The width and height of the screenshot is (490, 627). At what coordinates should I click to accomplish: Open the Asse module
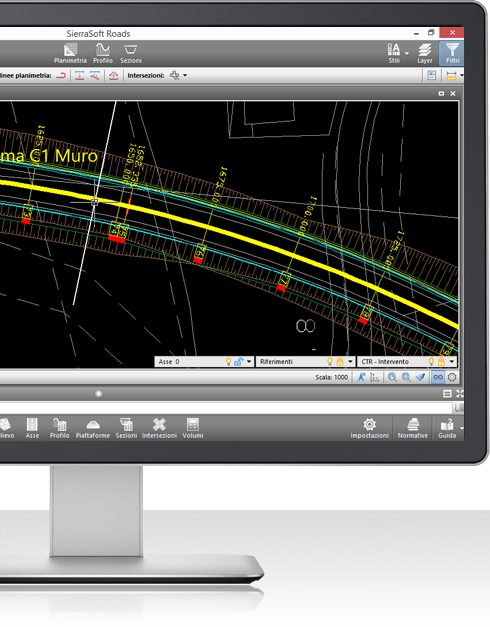(32, 428)
